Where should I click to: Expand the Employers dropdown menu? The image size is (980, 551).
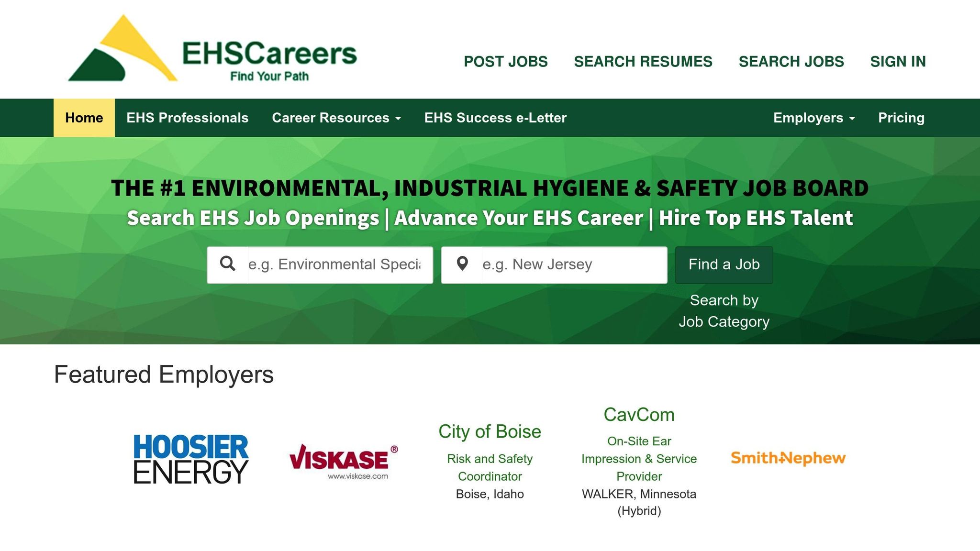click(x=813, y=118)
